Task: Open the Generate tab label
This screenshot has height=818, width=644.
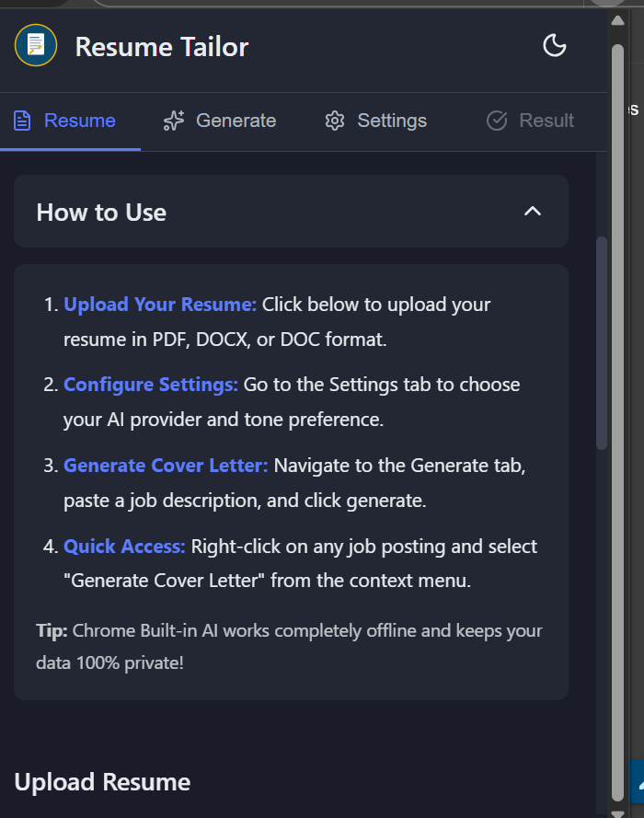Action: click(236, 121)
